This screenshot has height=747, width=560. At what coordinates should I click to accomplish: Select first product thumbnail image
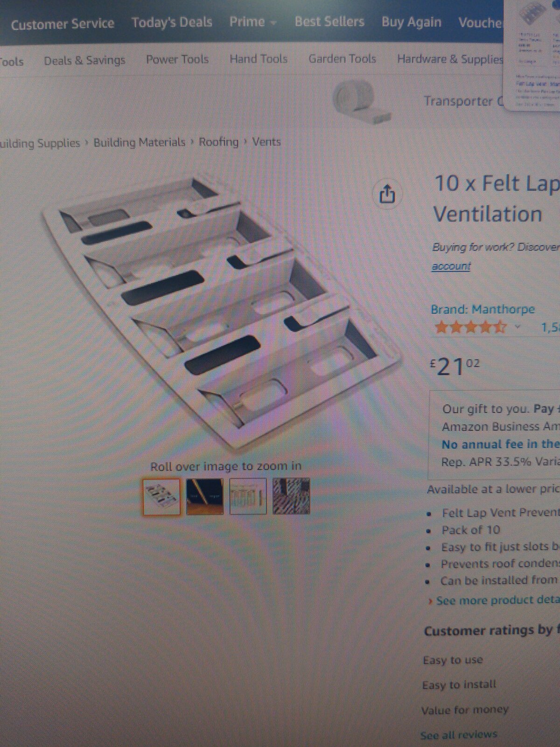tap(161, 497)
